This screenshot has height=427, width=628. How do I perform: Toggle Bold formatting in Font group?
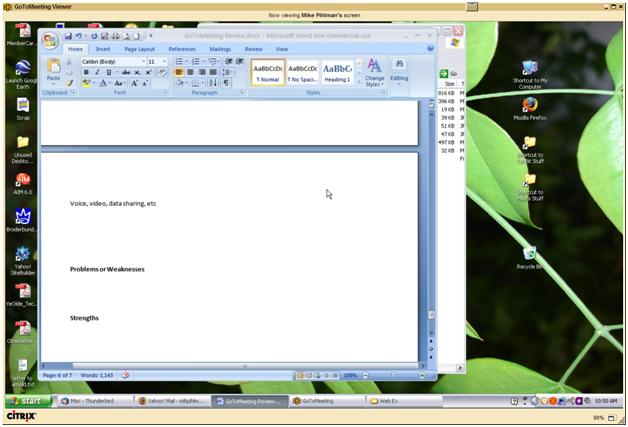85,72
